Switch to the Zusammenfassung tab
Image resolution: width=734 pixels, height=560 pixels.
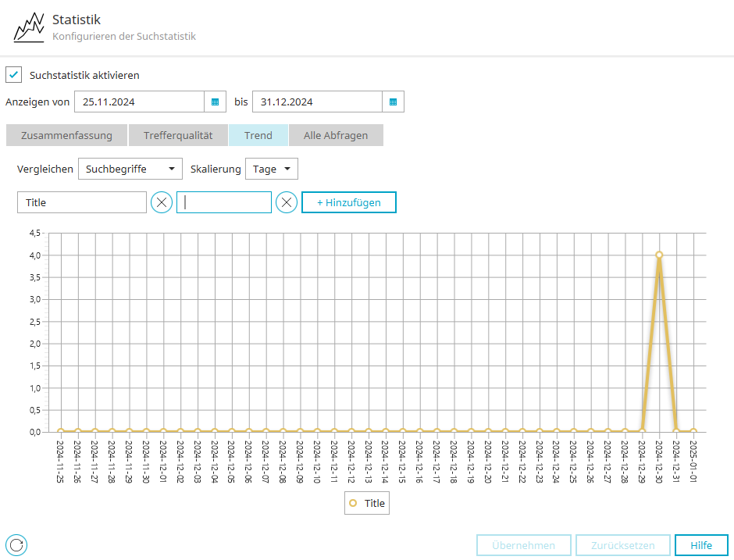[x=66, y=135]
